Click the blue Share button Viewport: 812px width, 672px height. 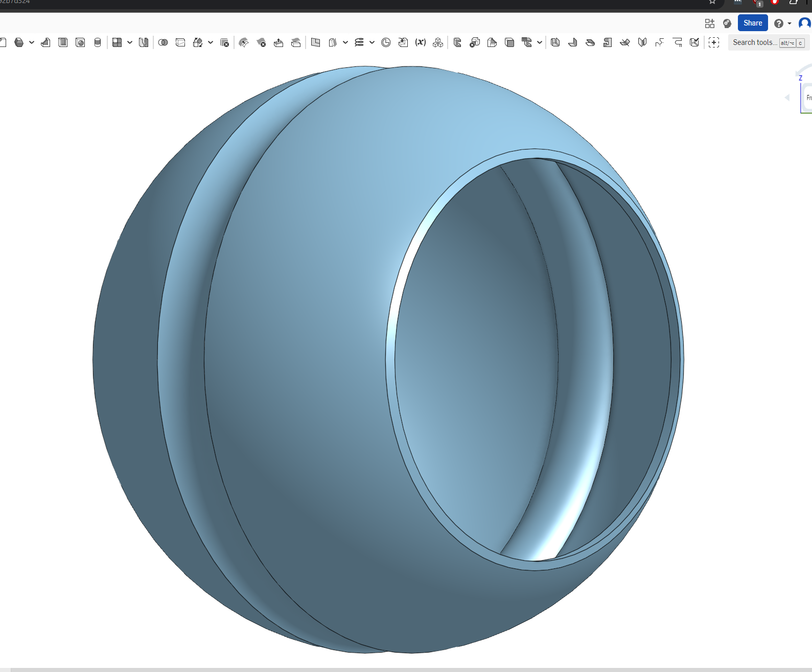coord(753,23)
